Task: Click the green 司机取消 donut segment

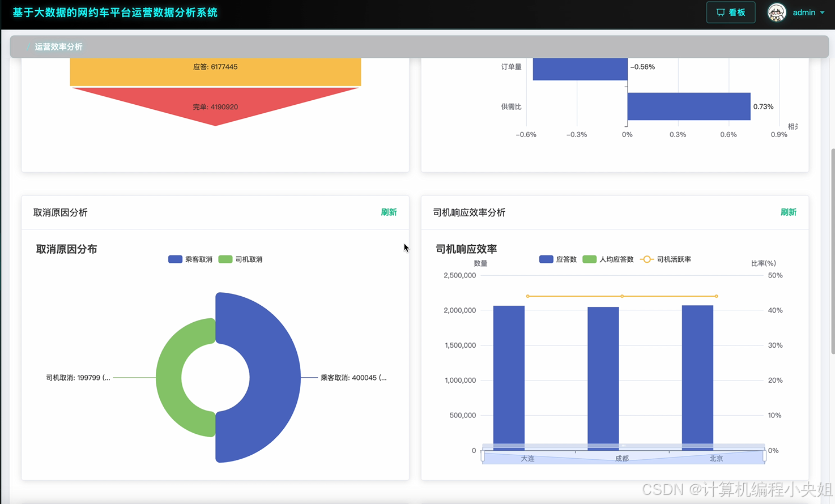Action: (169, 378)
